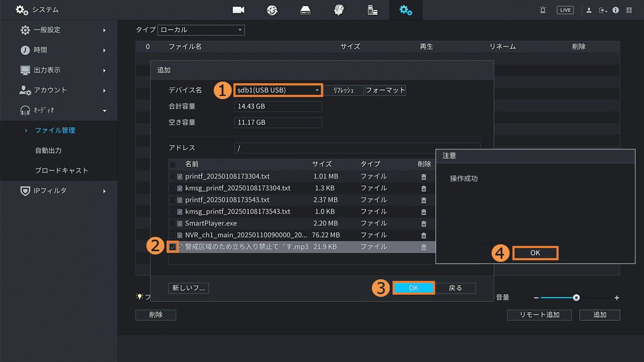Delete SmartPlayer.exe using its trash icon
The height and width of the screenshot is (362, 644).
(423, 223)
